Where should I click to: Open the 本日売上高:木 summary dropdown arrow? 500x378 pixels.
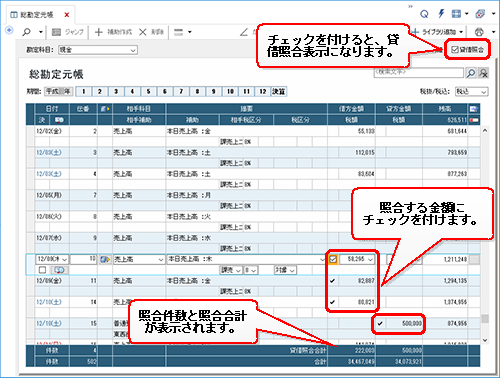pyautogui.click(x=322, y=259)
